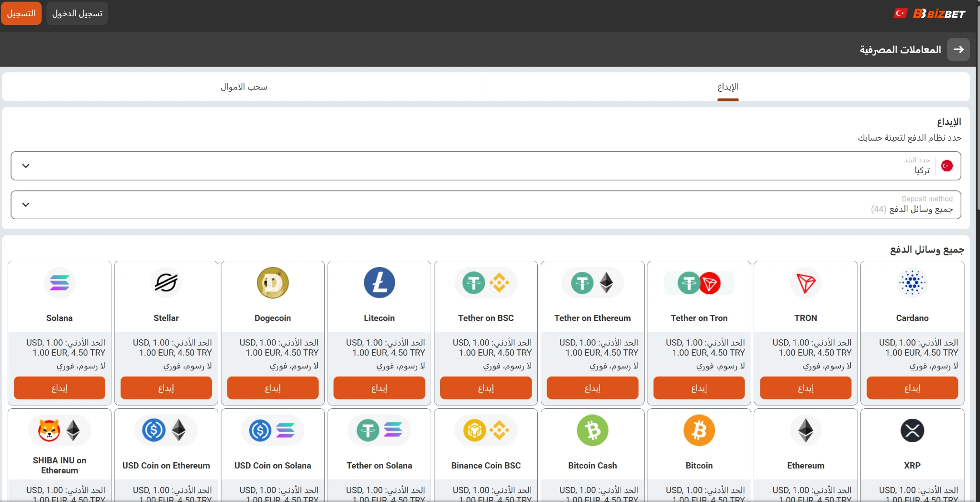Click the Turkish flag in header
This screenshot has width=980, height=502.
point(900,13)
